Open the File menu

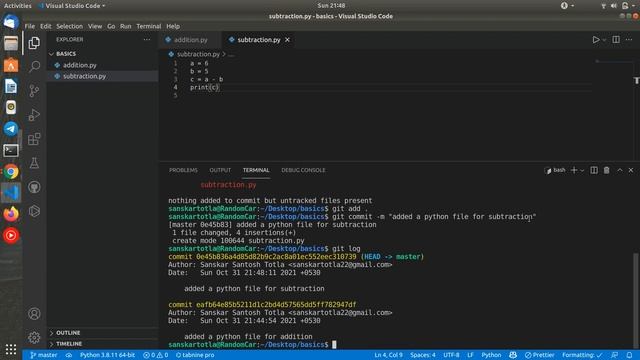coord(30,26)
